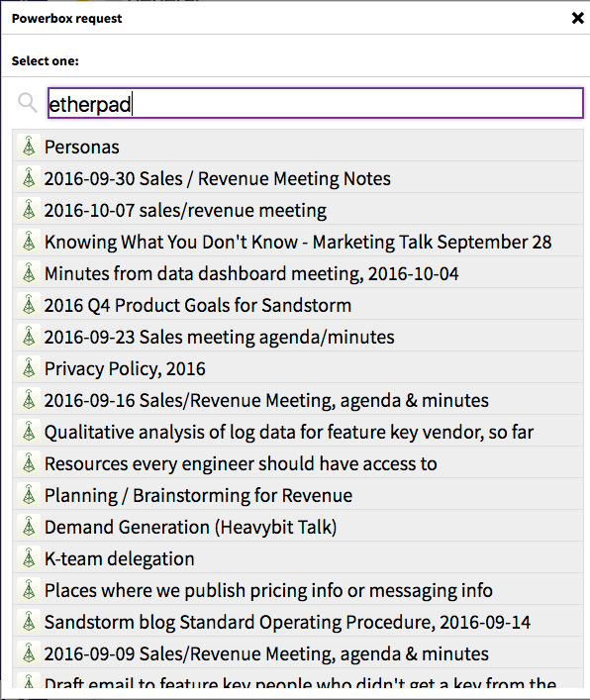Click the Etherpad icon beside Planning / Brainstorming for Revenue
Screen dimensions: 590x700
[29, 495]
